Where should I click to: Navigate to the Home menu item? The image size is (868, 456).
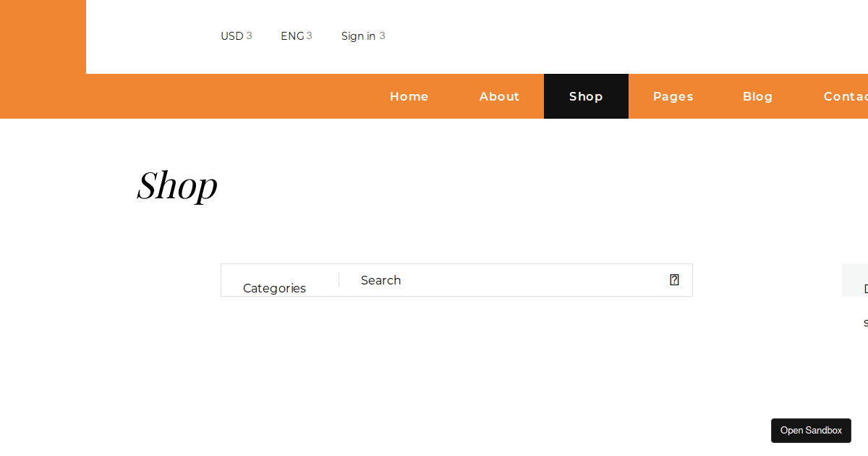click(x=409, y=96)
